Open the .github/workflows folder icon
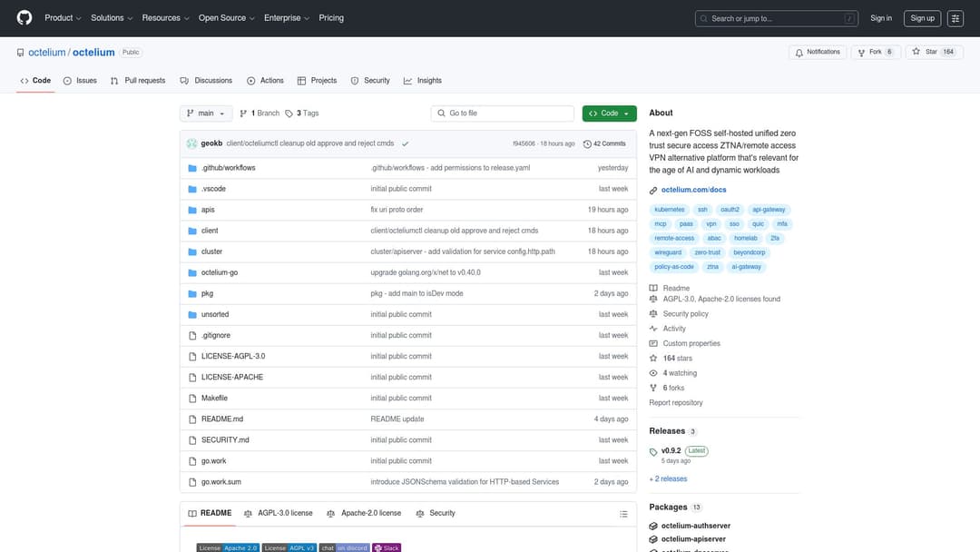980x552 pixels. [192, 168]
